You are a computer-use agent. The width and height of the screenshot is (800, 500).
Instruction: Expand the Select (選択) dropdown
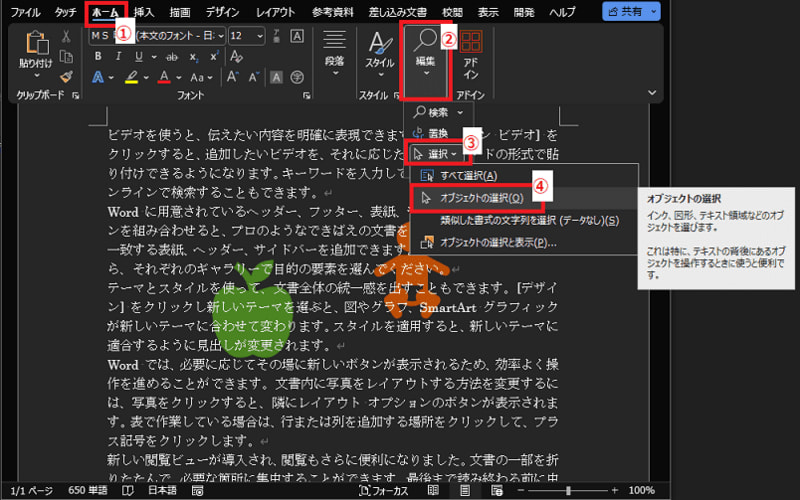[x=437, y=153]
